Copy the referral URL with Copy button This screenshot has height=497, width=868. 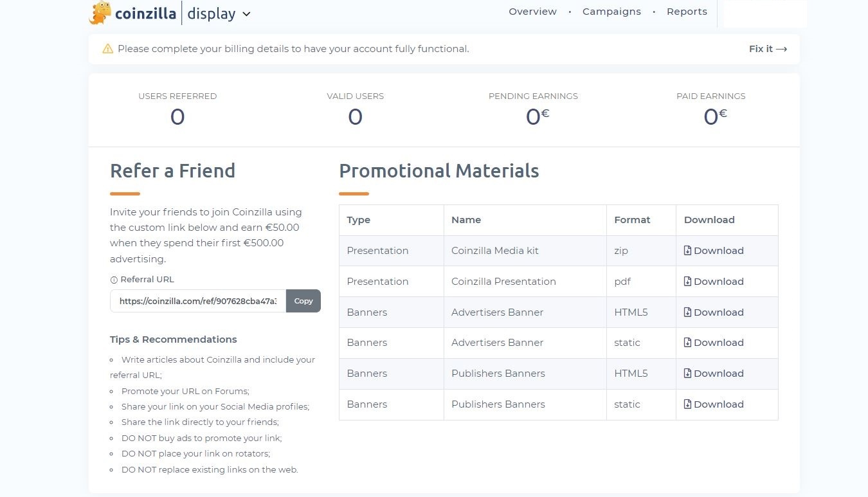coord(303,301)
